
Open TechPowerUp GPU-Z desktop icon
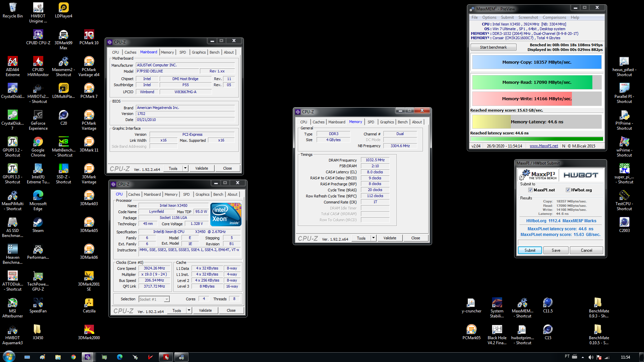pos(38,281)
